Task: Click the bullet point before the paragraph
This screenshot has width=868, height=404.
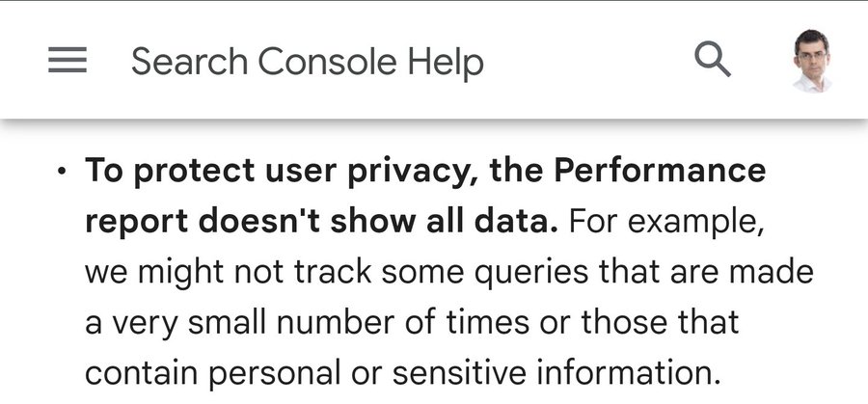Action: [62, 172]
